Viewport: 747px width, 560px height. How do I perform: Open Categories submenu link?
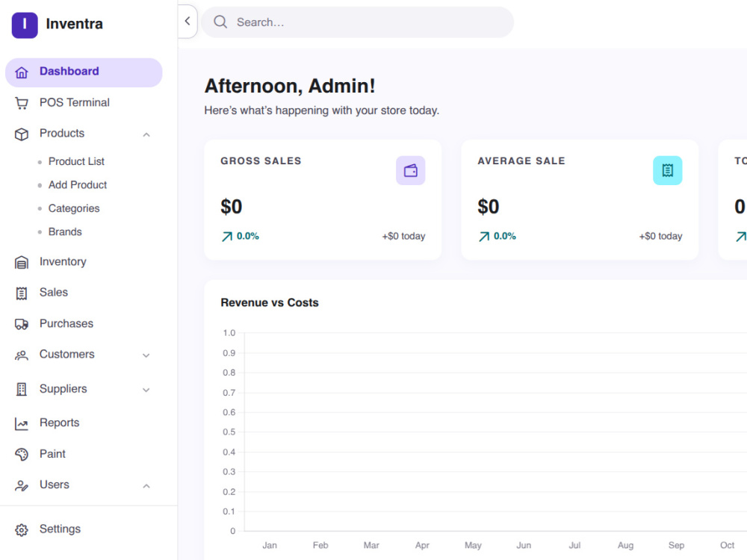(x=74, y=208)
